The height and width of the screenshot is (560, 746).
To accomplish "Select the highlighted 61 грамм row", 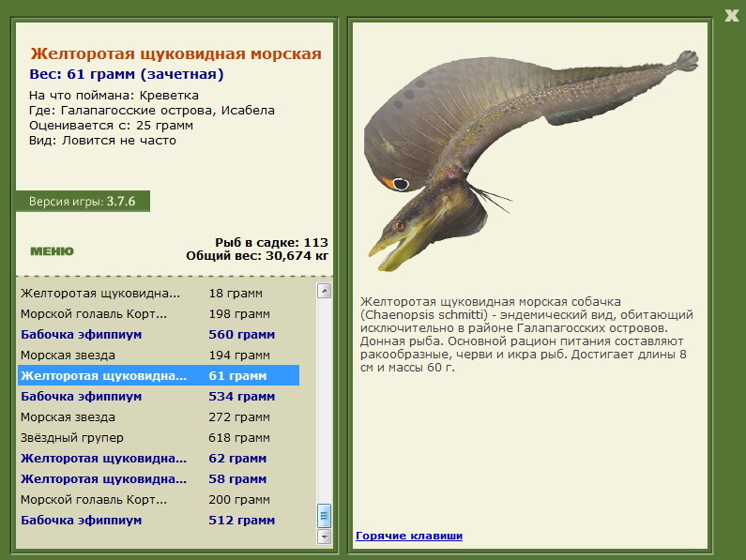I will (x=159, y=376).
